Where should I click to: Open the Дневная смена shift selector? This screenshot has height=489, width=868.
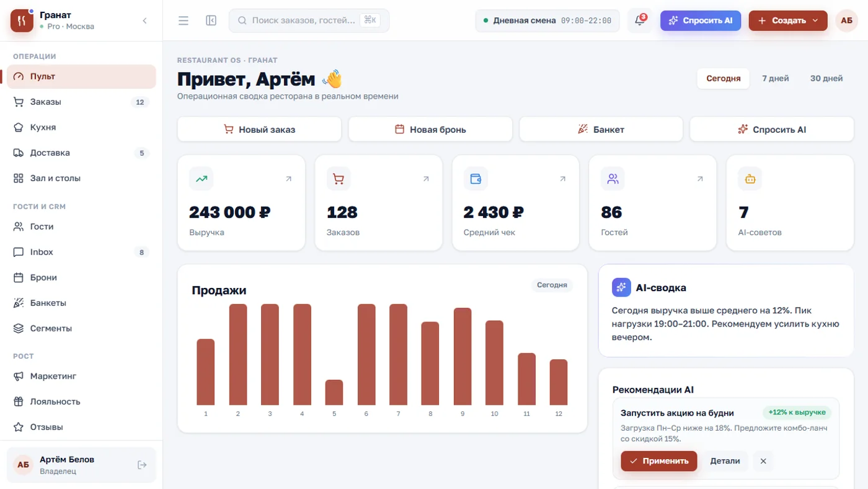pos(547,20)
